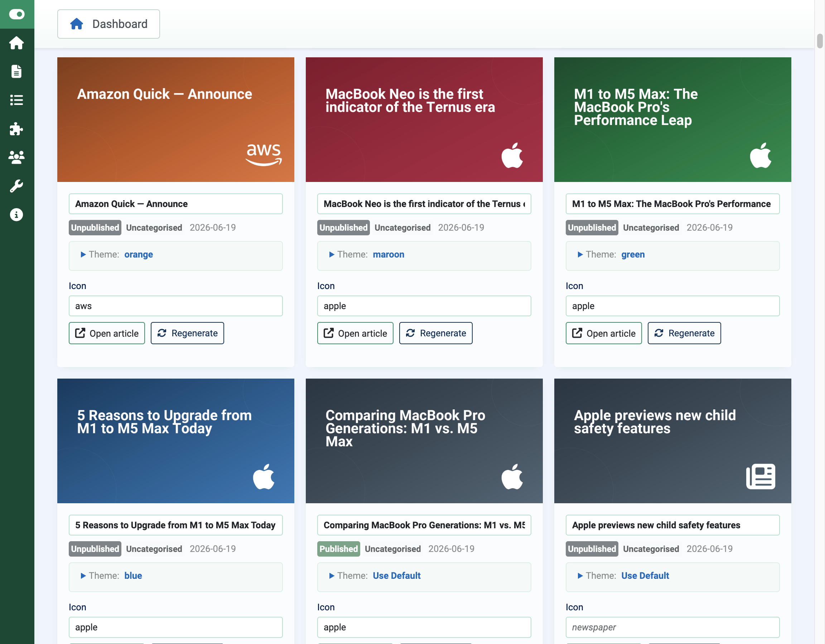Click Uncategorised on the Published card
Image resolution: width=825 pixels, height=644 pixels.
393,549
